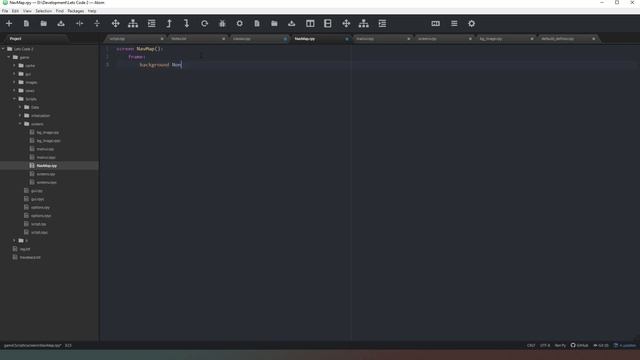Expand the cache folder chevron
Viewport: 640px width, 360px height.
pyautogui.click(x=14, y=65)
